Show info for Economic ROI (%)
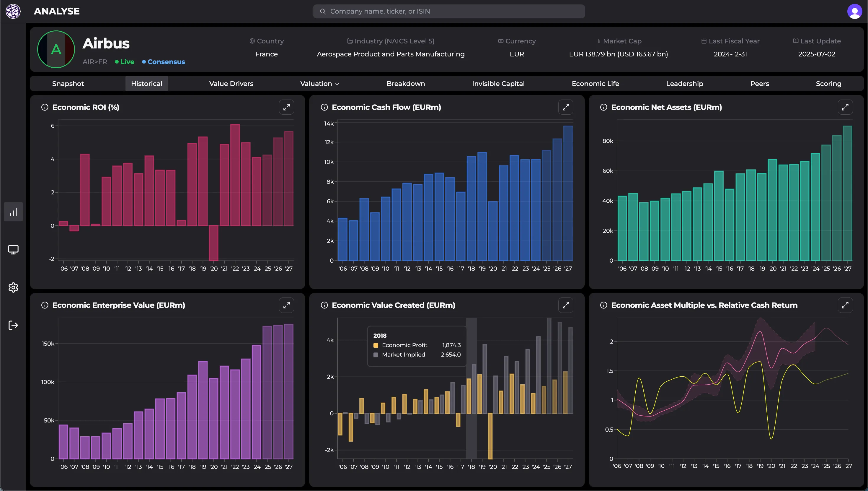868x491 pixels. (x=45, y=107)
